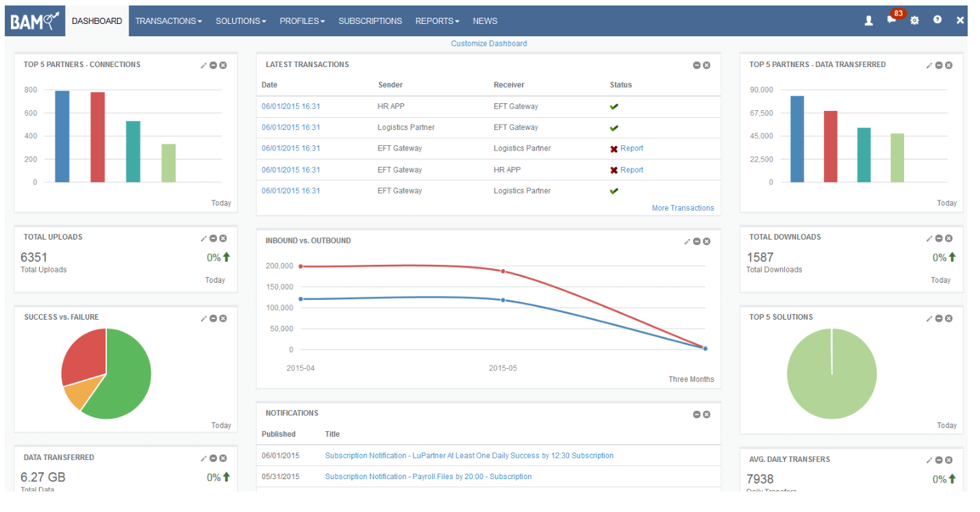This screenshot has height=512, width=980.
Task: Open the News menu item
Action: pyautogui.click(x=485, y=21)
